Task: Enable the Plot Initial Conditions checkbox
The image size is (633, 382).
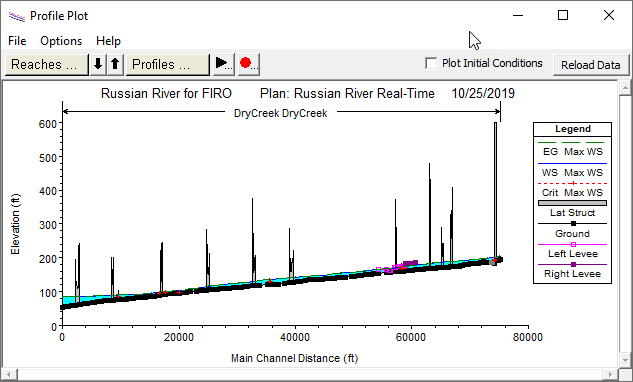Action: point(431,63)
